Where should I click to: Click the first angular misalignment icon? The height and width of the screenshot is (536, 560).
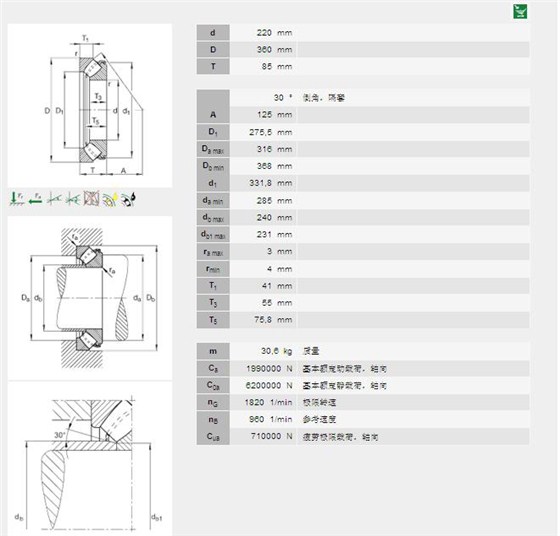[54, 199]
